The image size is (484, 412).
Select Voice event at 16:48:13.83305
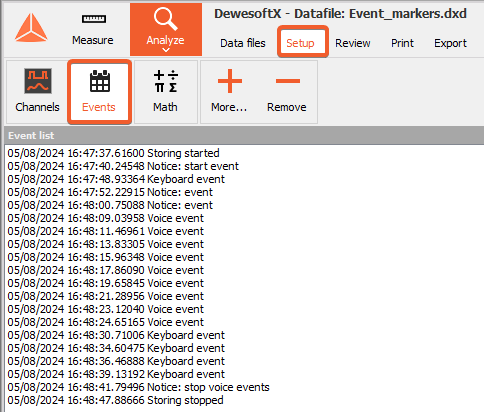pos(105,244)
